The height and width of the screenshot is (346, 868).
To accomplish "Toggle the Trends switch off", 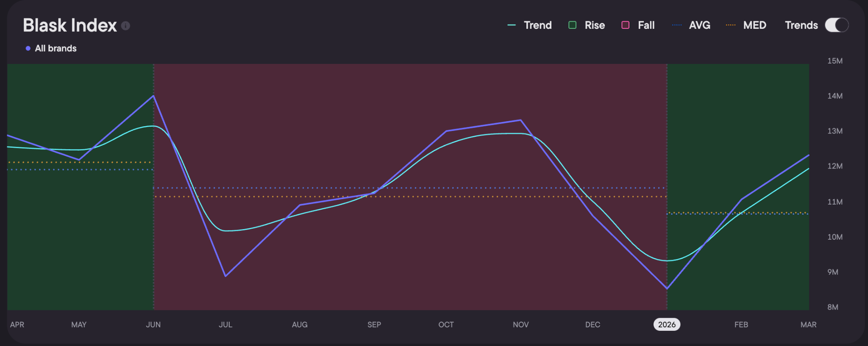I will pyautogui.click(x=837, y=25).
